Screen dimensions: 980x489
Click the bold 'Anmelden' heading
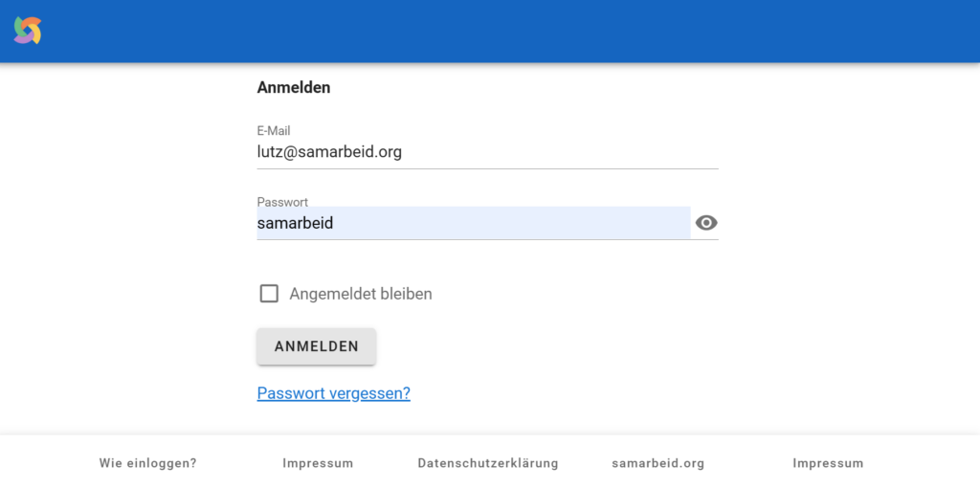point(294,87)
